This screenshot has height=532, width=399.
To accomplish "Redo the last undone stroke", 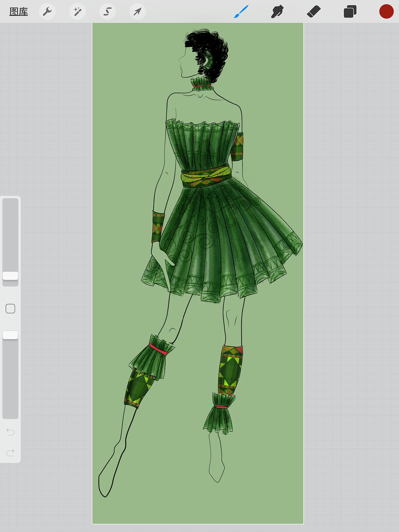I will (10, 453).
